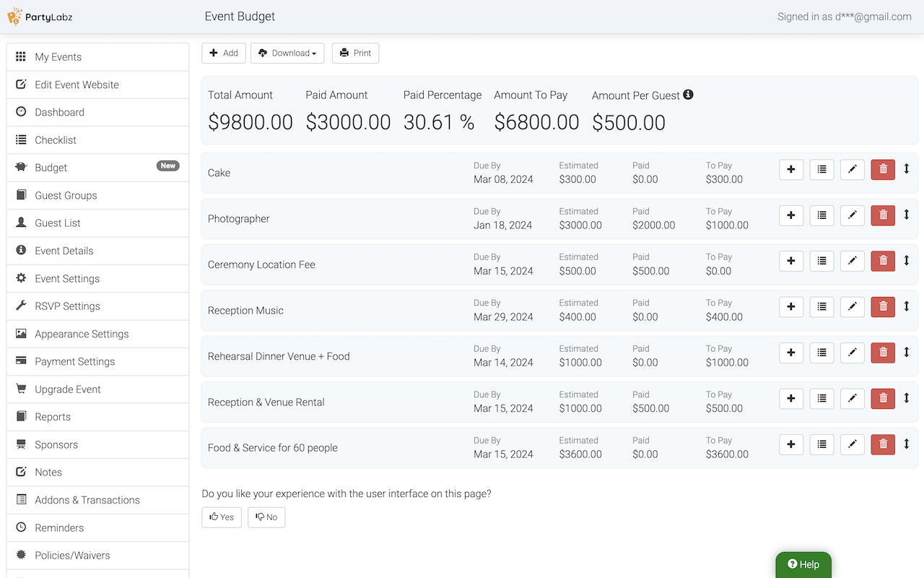
Task: Open list for Rehearsal Dinner row
Action: 821,353
